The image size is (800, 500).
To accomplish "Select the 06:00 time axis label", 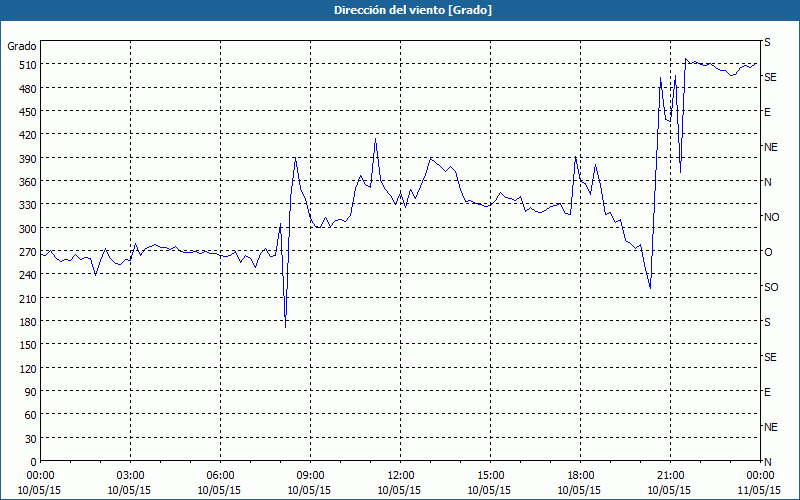I will [219, 476].
